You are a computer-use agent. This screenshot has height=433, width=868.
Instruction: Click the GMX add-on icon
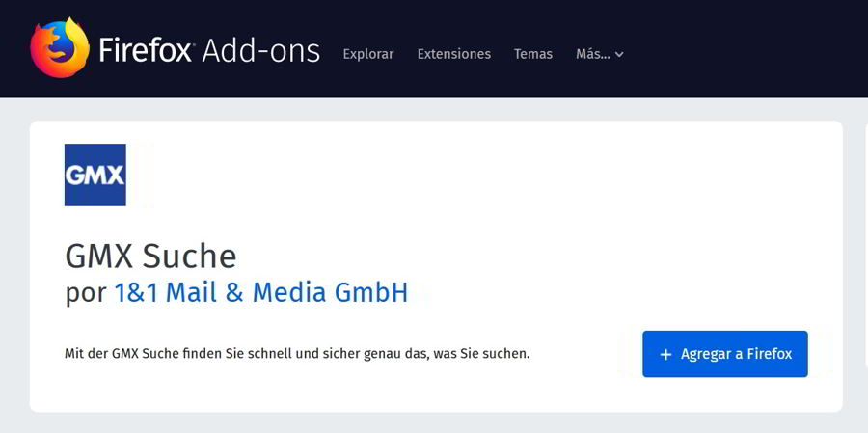[x=95, y=175]
